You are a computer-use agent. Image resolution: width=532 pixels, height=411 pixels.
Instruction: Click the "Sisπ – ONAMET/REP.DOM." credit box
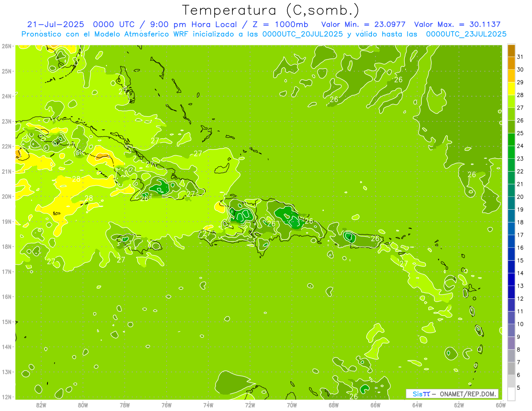click(x=452, y=394)
